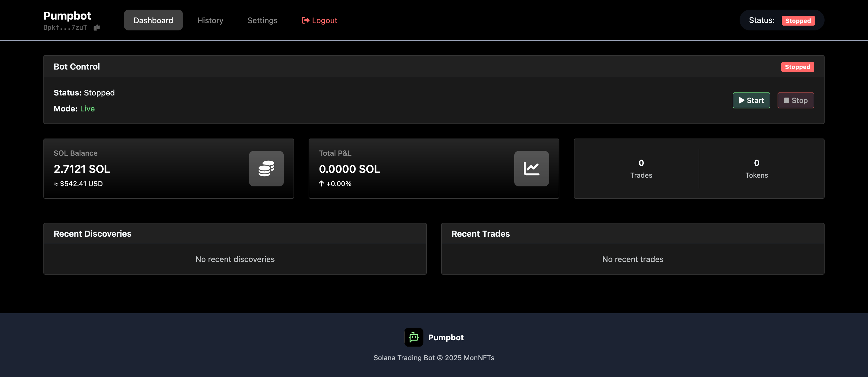This screenshot has height=377, width=868.
Task: Click the +0.00% change indicator
Action: 335,184
